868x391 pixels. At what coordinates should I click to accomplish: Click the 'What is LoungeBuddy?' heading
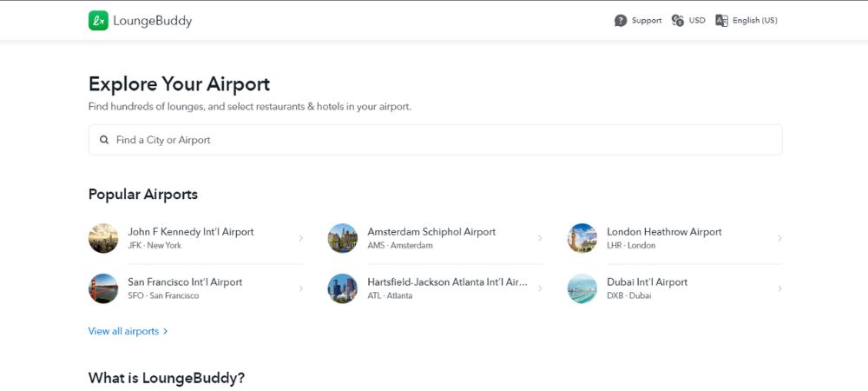[166, 378]
